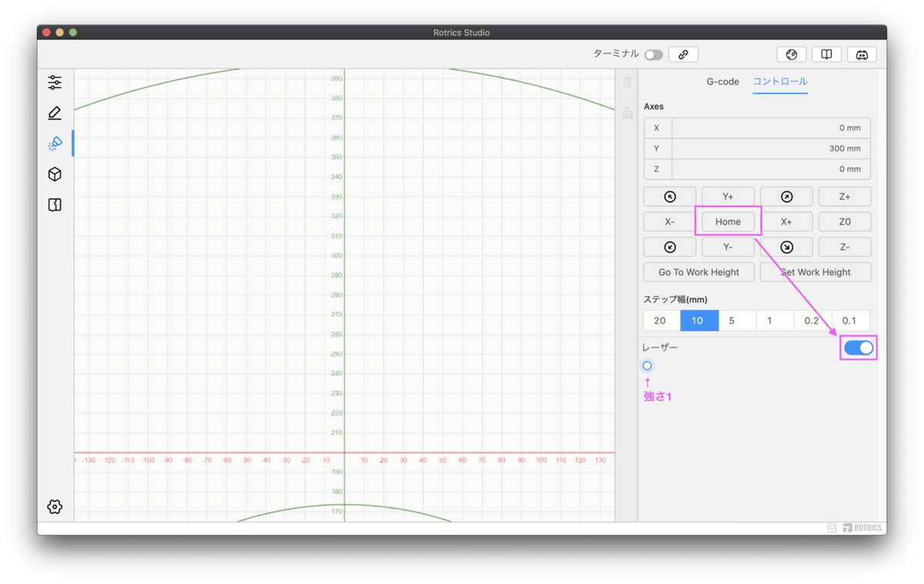Viewport: 924px width, 584px height.
Task: Click Set Work Height button
Action: coord(815,272)
